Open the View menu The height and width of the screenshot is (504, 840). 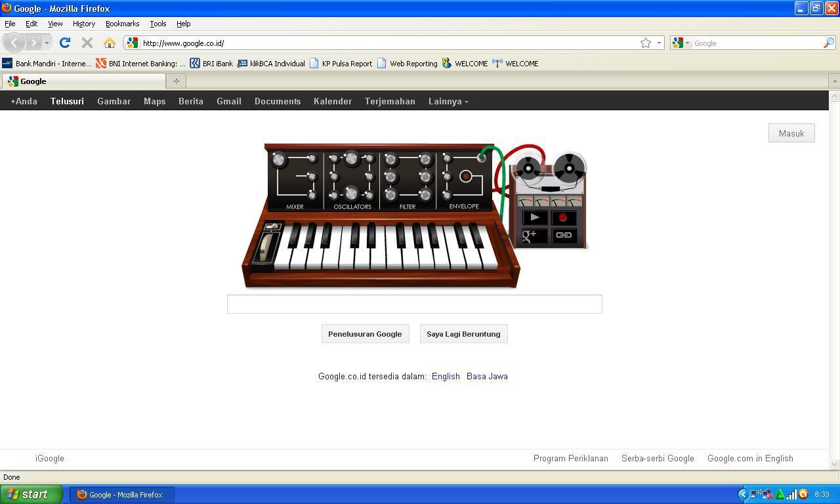[x=55, y=24]
